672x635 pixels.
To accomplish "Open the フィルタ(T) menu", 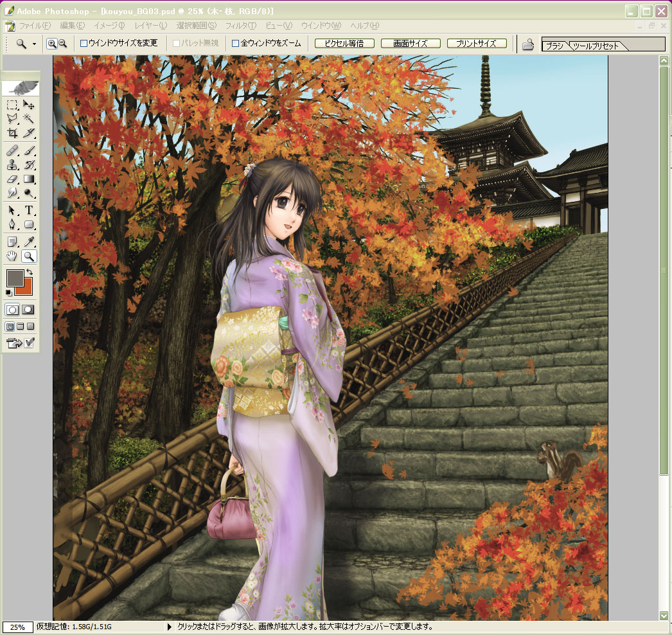I will tap(240, 26).
